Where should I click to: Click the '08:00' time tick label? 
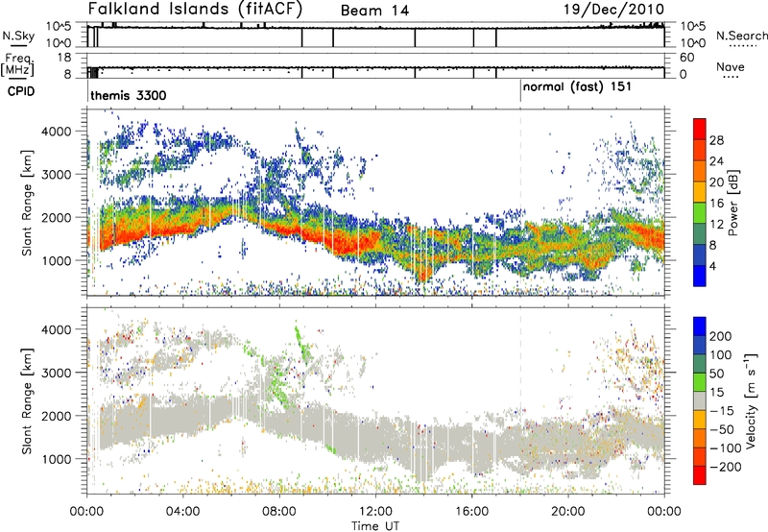279,512
